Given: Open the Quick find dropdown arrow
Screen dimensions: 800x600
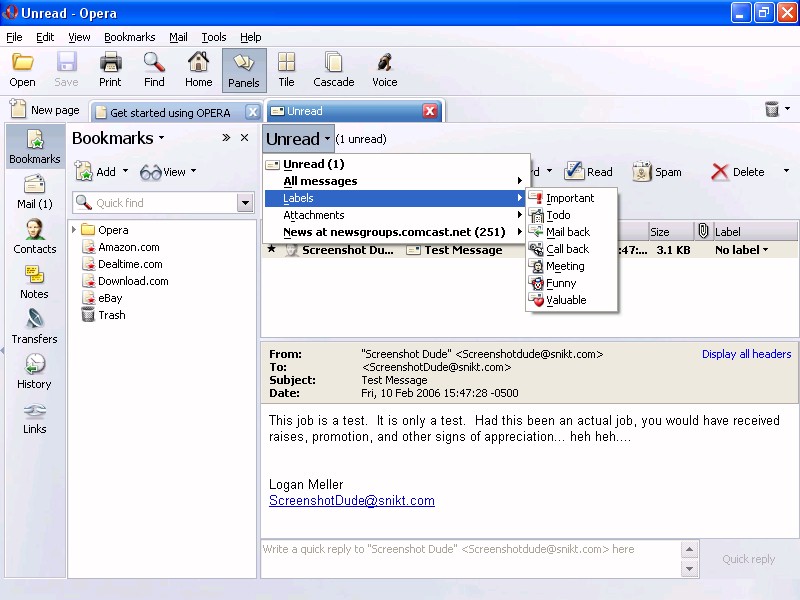Looking at the screenshot, I should tap(245, 203).
